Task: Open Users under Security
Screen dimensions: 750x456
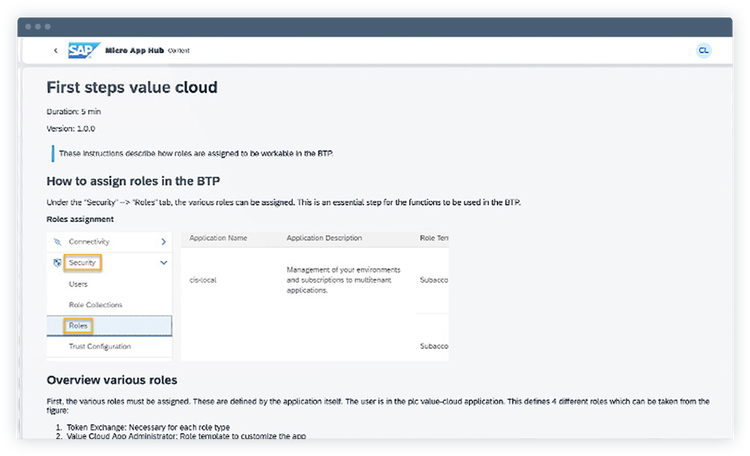Action: pyautogui.click(x=78, y=284)
